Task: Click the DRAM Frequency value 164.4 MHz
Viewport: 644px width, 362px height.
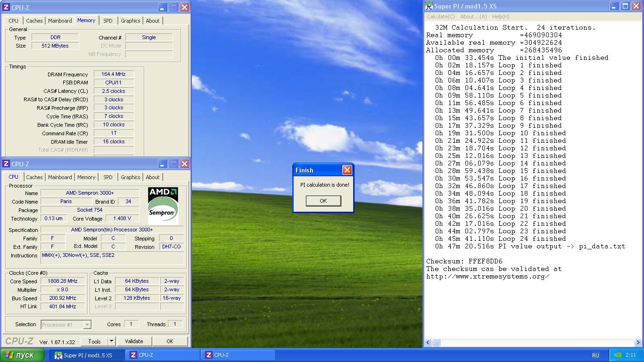Action: [x=114, y=74]
